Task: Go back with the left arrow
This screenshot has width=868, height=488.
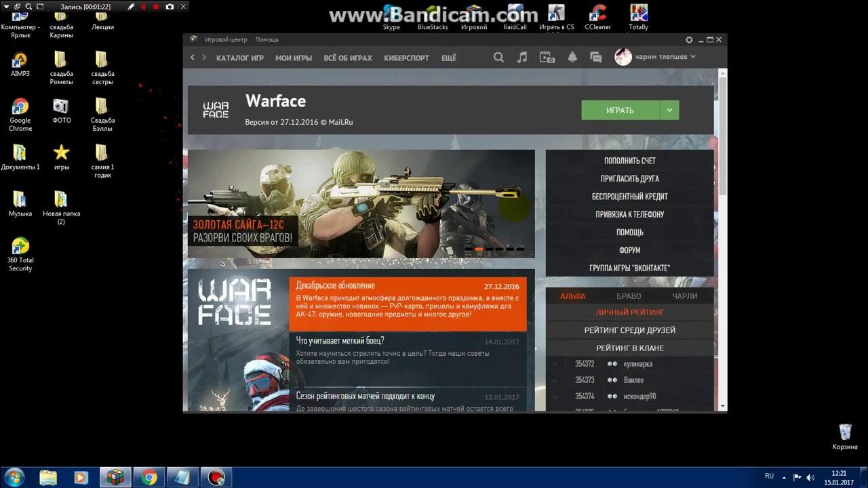Action: pos(193,58)
